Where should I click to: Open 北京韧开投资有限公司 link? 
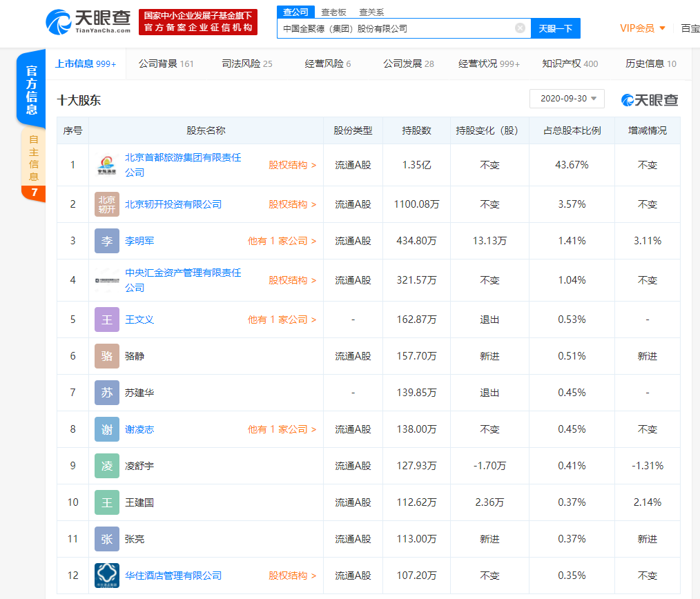173,204
